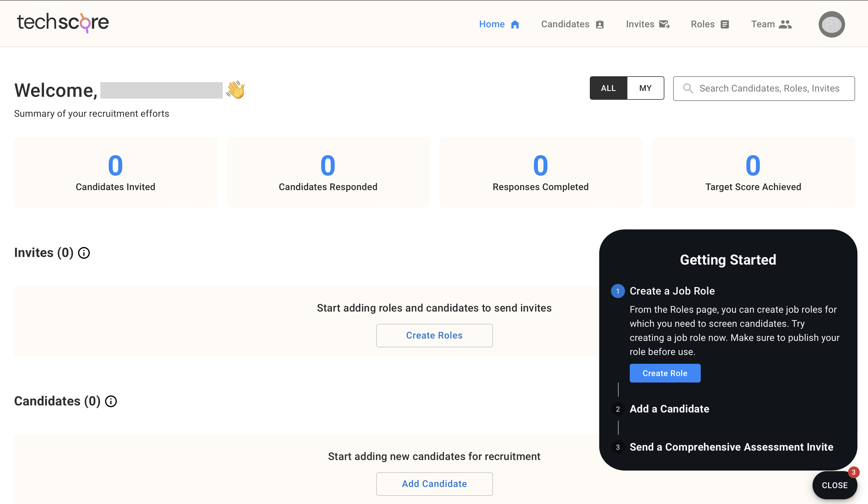Image resolution: width=868 pixels, height=504 pixels.
Task: Click the Create Roles button
Action: click(x=434, y=335)
